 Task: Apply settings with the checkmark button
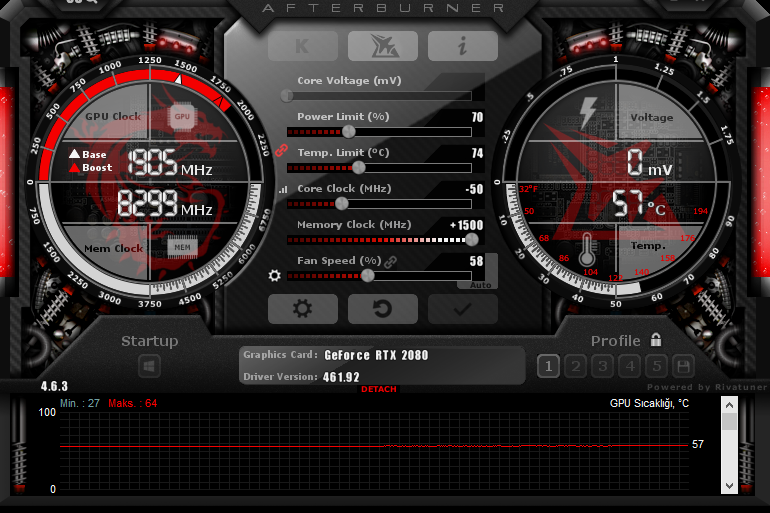(x=463, y=309)
